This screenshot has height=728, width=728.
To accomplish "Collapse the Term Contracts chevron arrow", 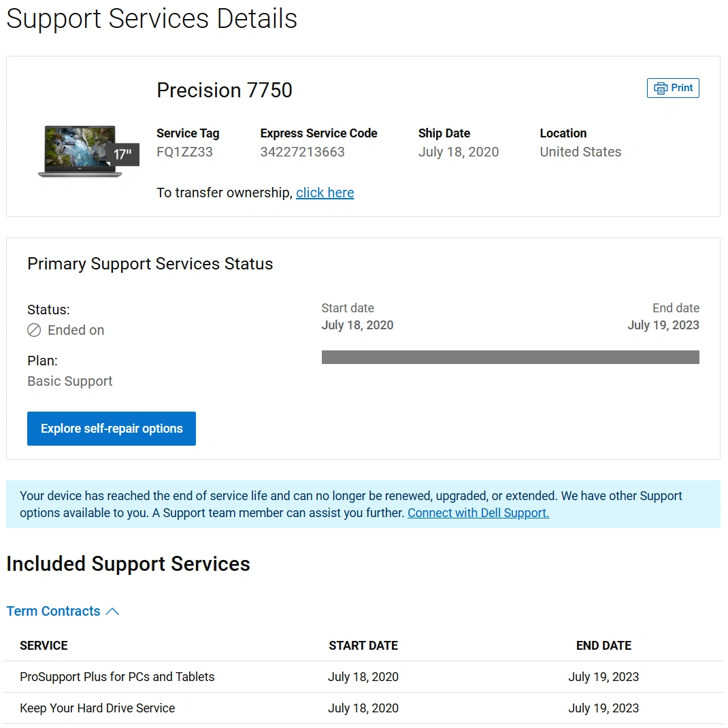I will point(113,612).
